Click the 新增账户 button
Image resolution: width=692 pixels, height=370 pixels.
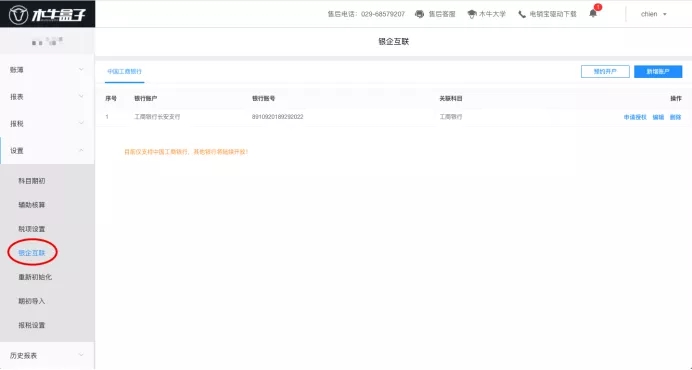tap(658, 72)
